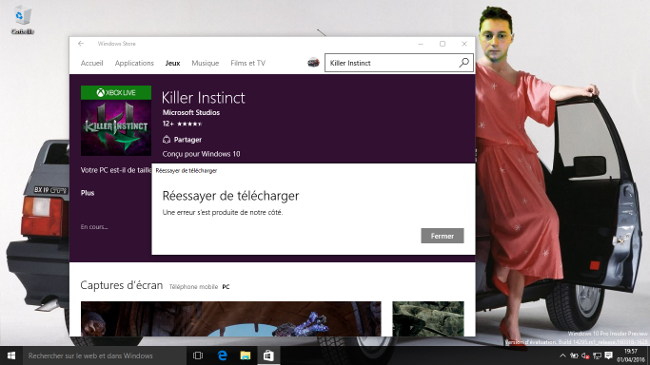Open the first large game screenshot
The width and height of the screenshot is (650, 365).
(231, 319)
